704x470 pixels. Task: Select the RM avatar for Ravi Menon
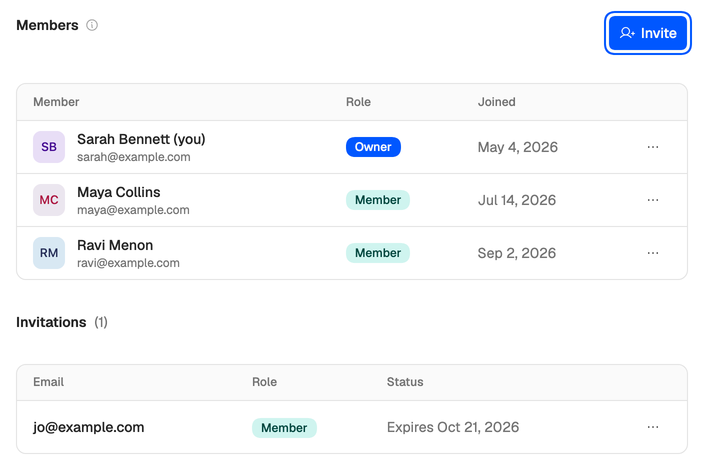point(49,253)
